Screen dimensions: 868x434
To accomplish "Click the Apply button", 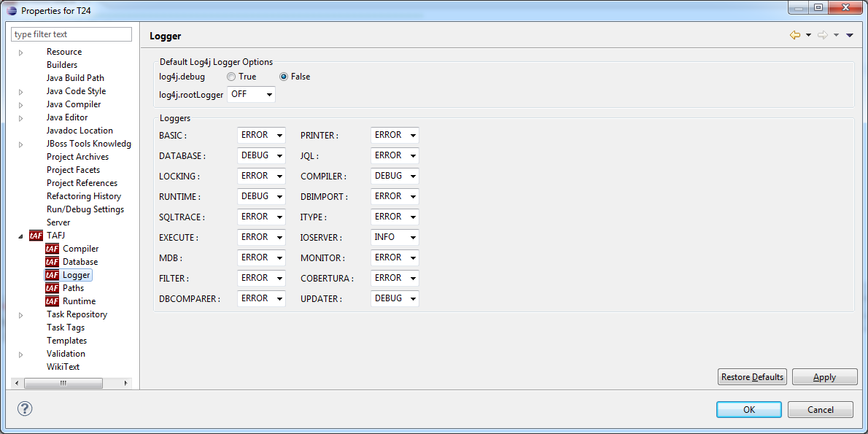I will 824,377.
